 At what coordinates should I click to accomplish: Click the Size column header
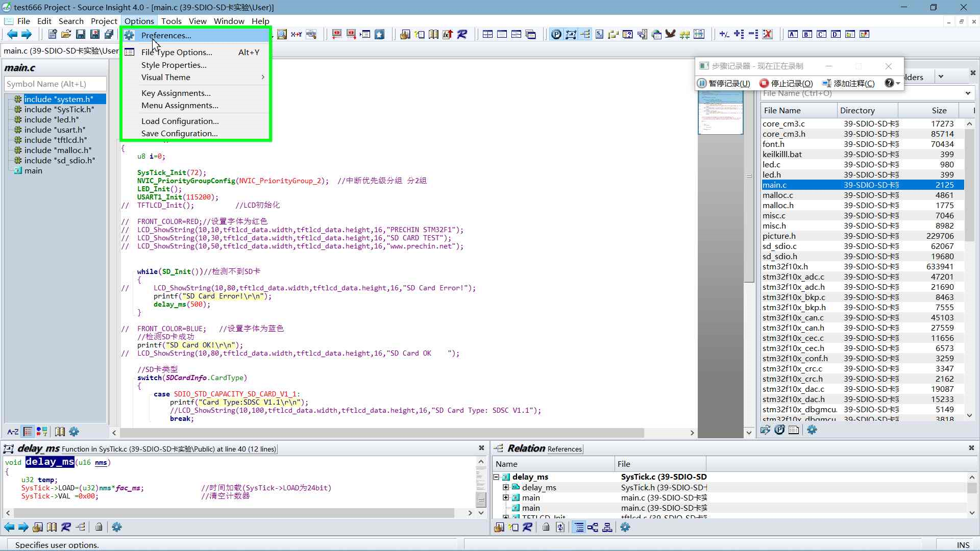point(929,110)
